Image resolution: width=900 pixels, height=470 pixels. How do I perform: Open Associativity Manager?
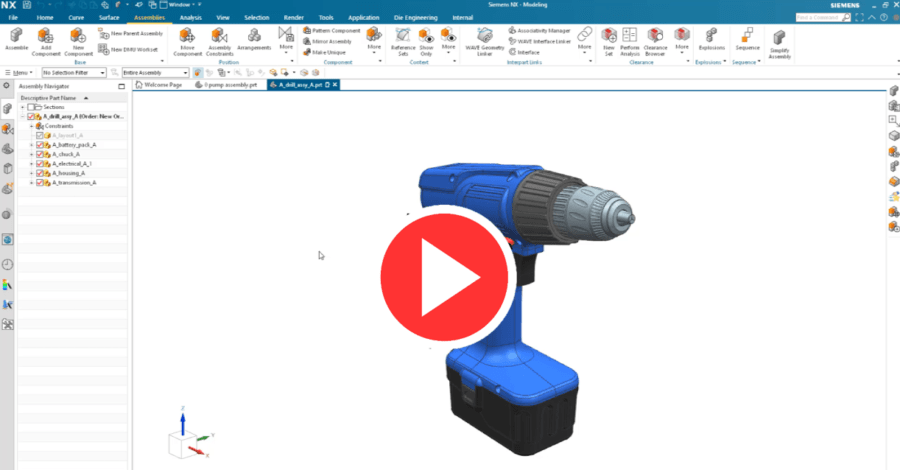[x=540, y=30]
